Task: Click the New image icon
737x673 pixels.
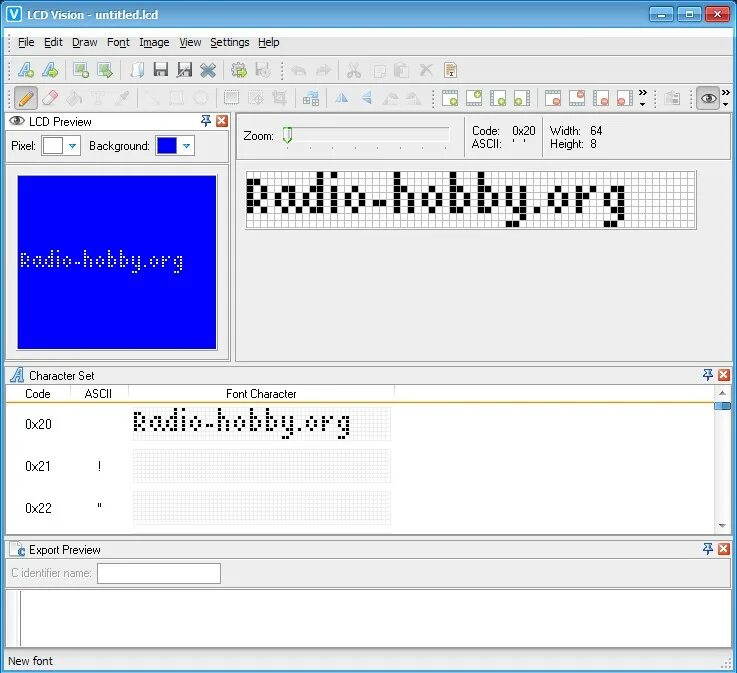Action: click(80, 70)
